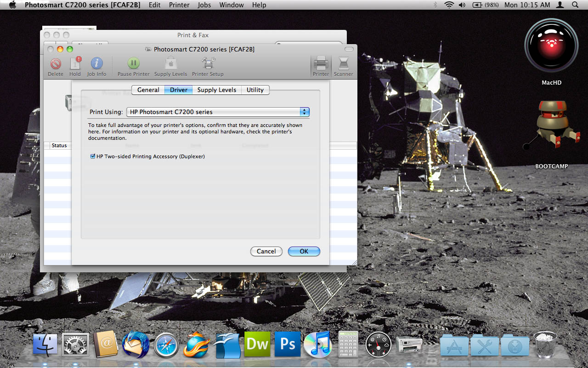The image size is (588, 368).
Task: Switch to the Supply Levels tab
Action: click(x=217, y=90)
